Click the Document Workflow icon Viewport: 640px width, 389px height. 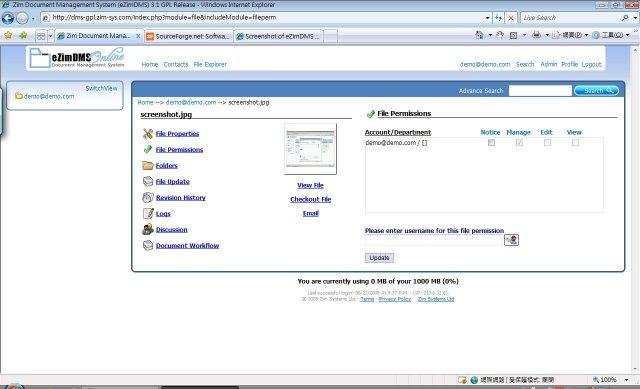click(x=148, y=245)
